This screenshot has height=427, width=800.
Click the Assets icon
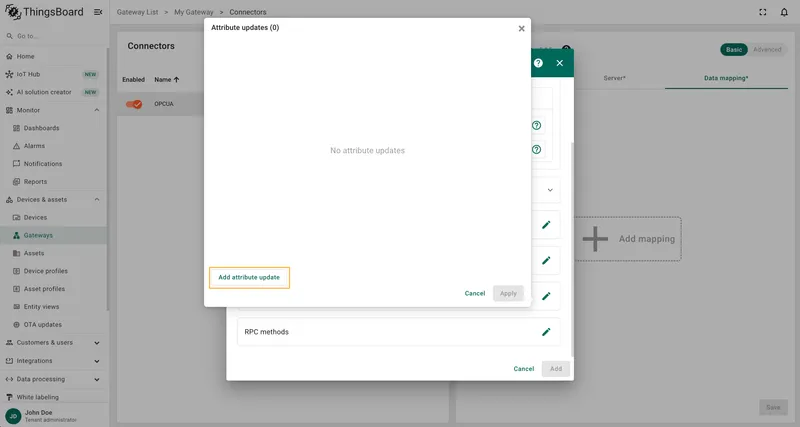point(16,253)
